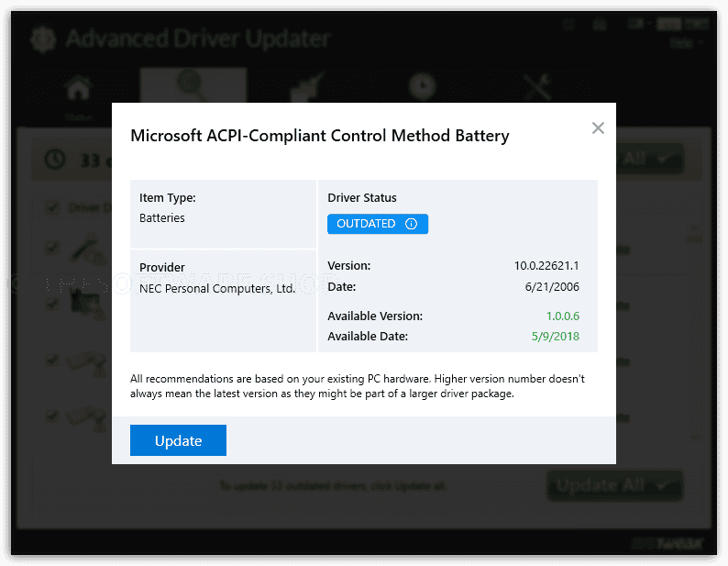This screenshot has width=728, height=566.
Task: Click the OUTDATED driver status badge
Action: pyautogui.click(x=378, y=224)
